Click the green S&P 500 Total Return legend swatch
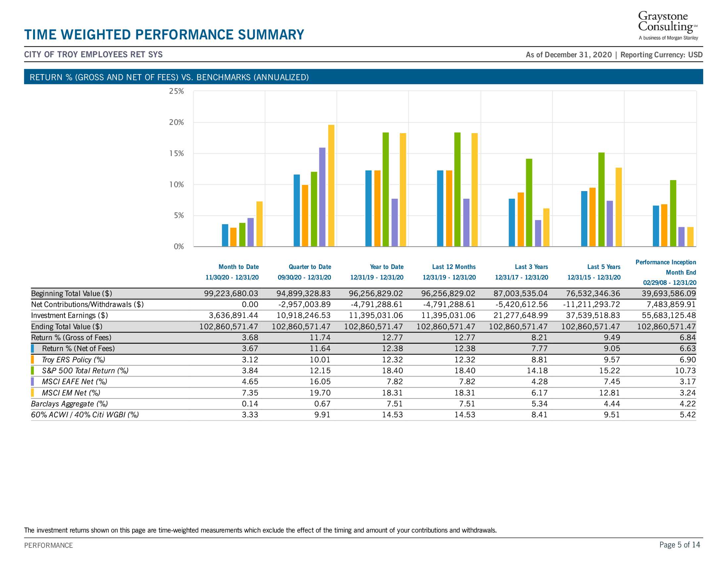Viewport: 728px width, 563px height. tap(32, 370)
